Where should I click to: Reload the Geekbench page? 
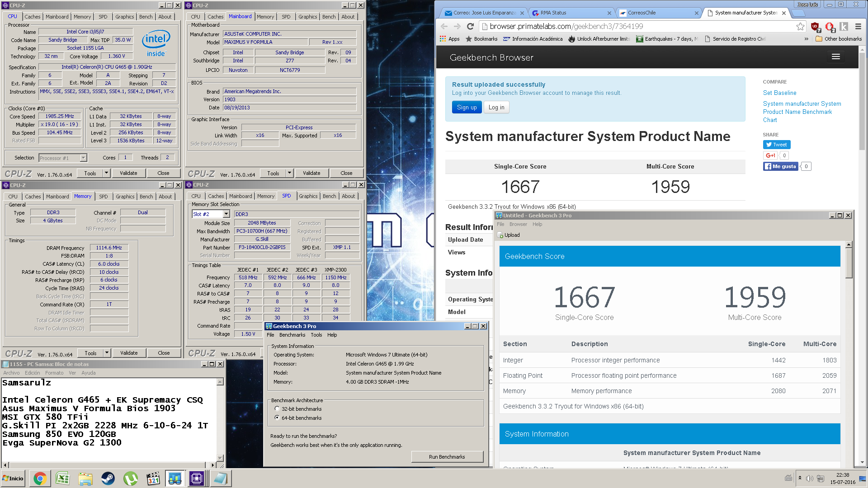470,27
